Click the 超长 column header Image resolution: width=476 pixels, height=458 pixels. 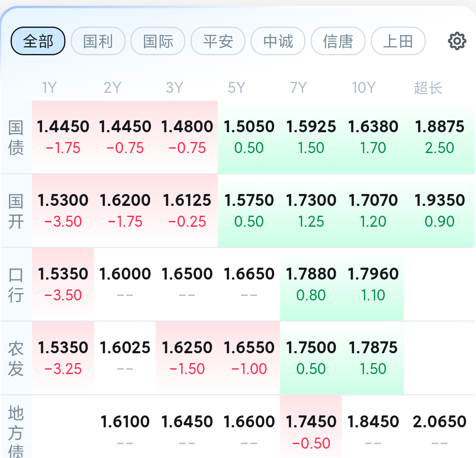pos(428,88)
